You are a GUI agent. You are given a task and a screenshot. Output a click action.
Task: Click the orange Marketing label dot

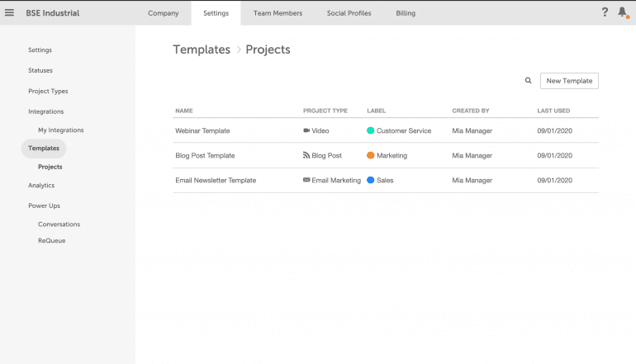point(371,155)
